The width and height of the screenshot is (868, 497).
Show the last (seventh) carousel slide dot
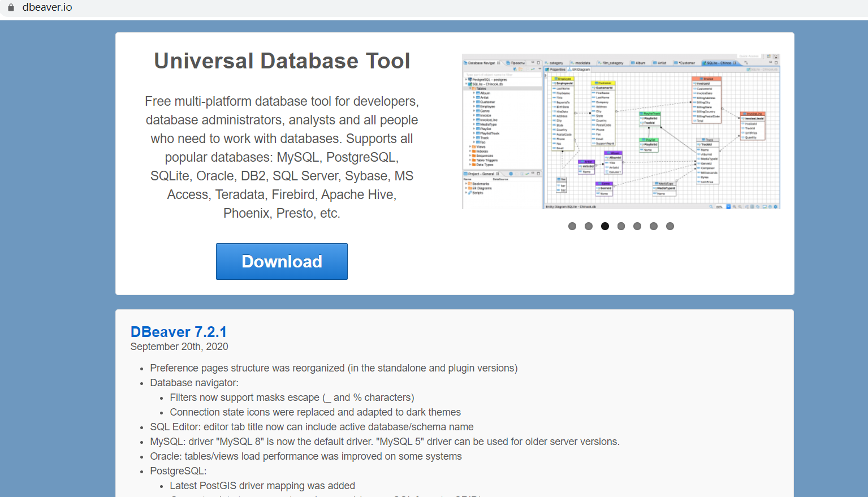(670, 226)
